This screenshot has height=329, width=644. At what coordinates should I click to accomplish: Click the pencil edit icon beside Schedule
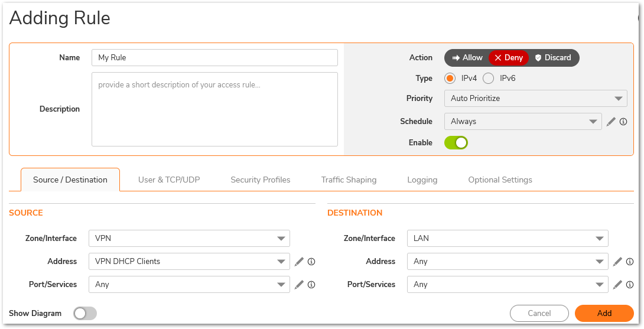[x=611, y=122]
